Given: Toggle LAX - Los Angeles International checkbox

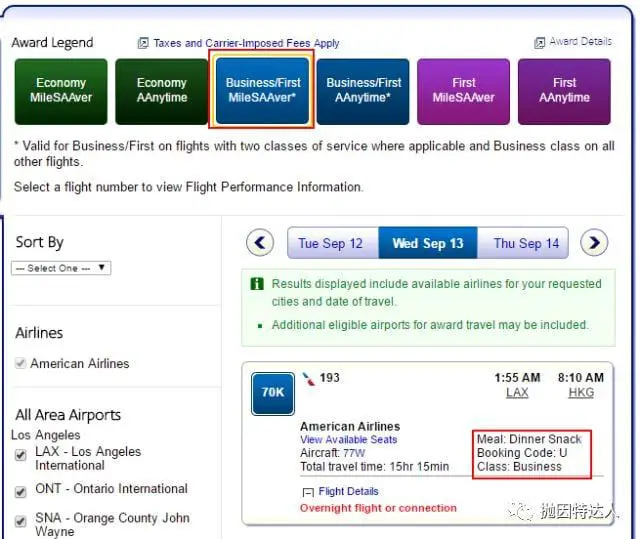Looking at the screenshot, I should point(20,455).
